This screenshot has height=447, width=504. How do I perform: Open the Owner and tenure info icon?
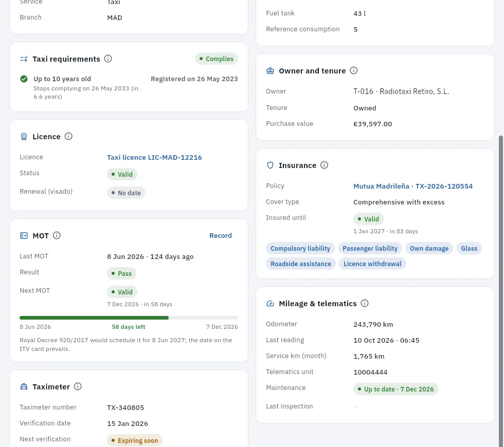[354, 71]
